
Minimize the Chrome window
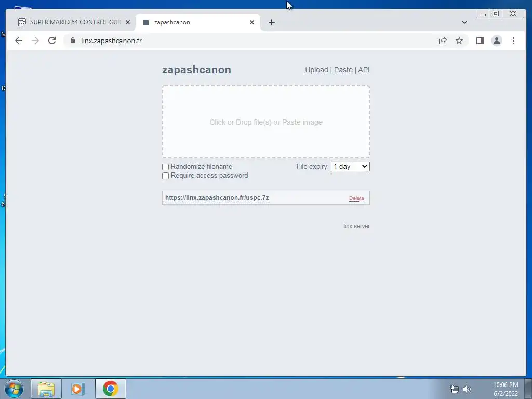click(483, 14)
